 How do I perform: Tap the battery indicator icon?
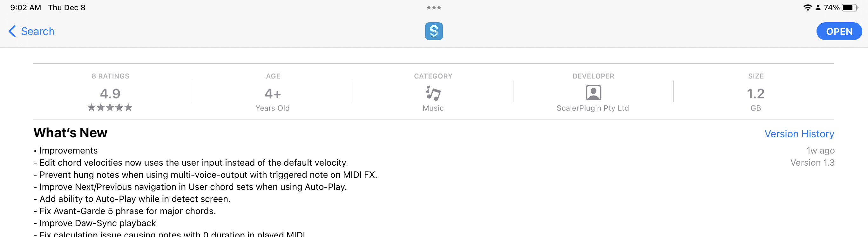click(x=849, y=8)
